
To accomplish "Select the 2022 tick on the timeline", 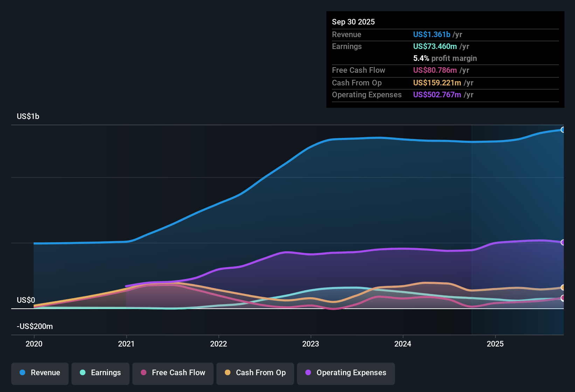I will pos(219,344).
